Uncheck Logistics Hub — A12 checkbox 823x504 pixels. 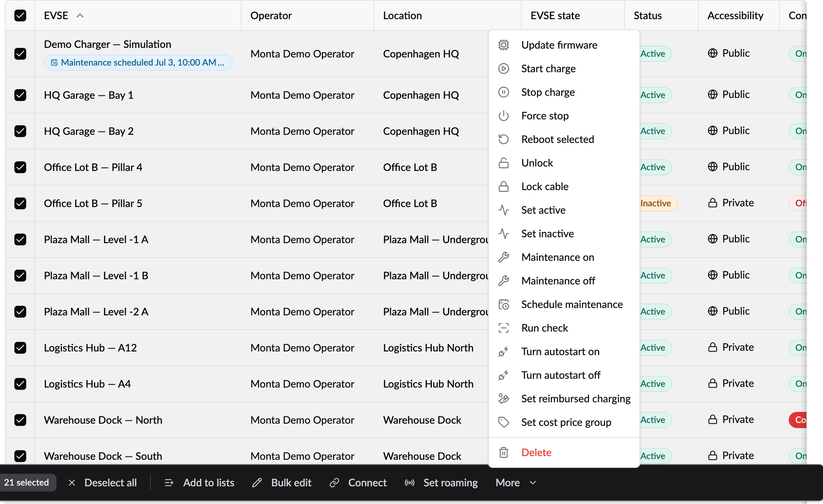(x=20, y=348)
